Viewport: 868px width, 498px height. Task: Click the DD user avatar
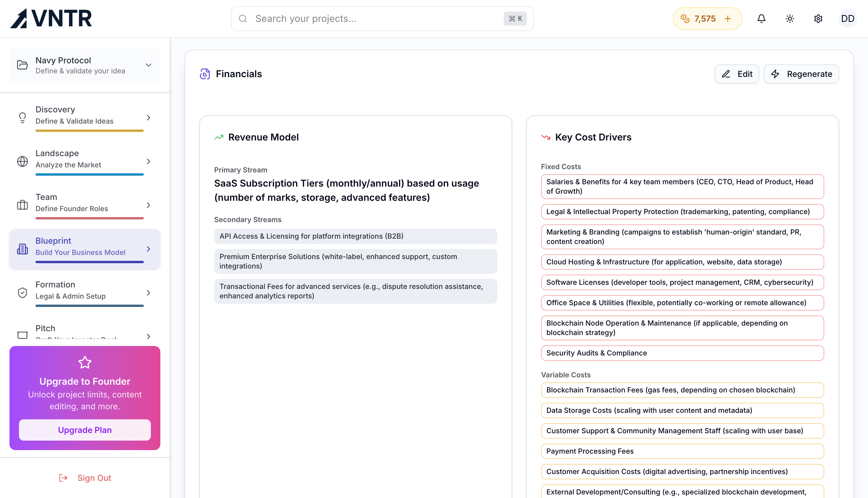[848, 18]
